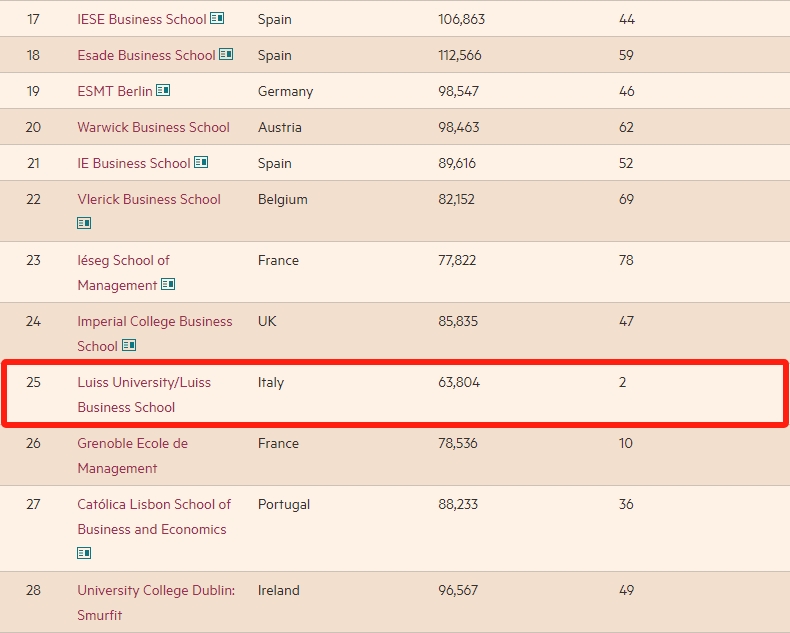Visit the Warwick Business School link
Viewport: 790px width, 633px height.
coord(153,127)
